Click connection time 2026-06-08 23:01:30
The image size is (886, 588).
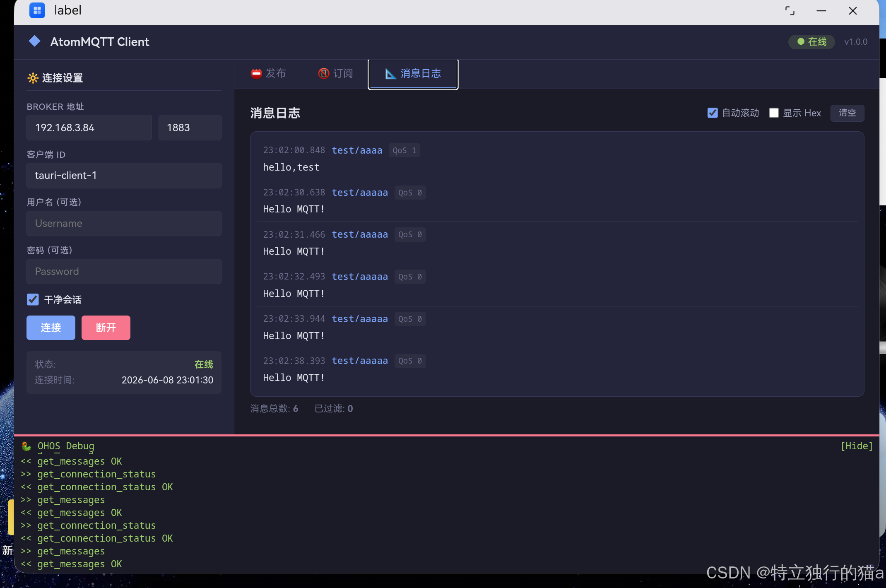tap(167, 380)
